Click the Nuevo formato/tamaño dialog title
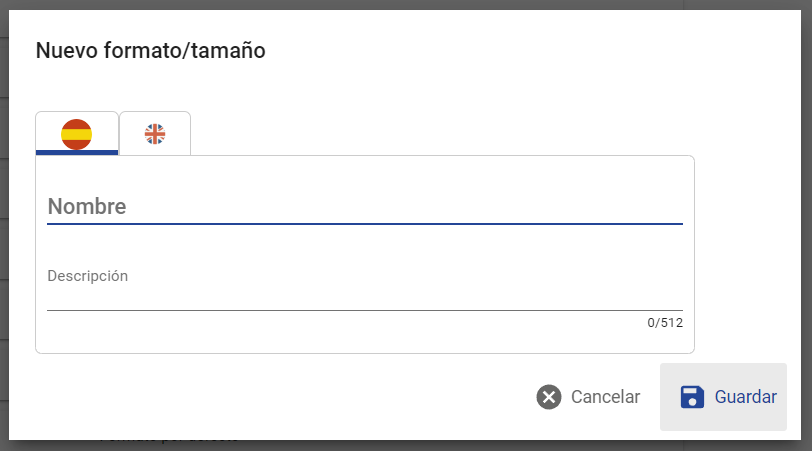Image resolution: width=812 pixels, height=451 pixels. pos(151,51)
